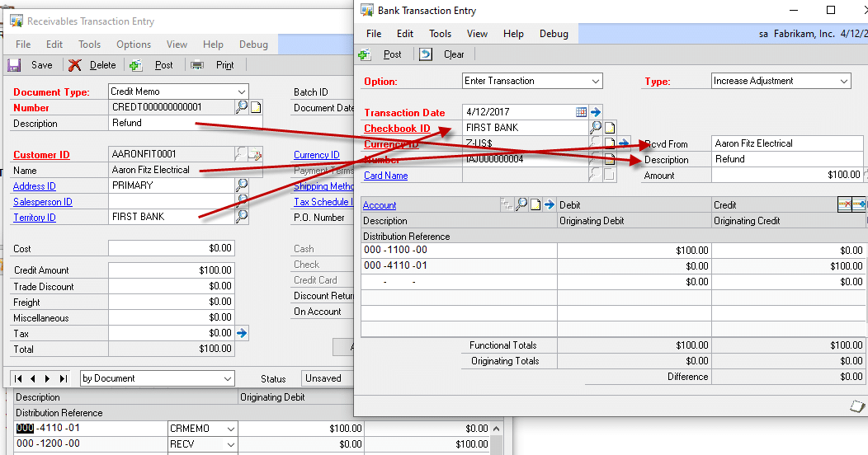
Task: Open lookup magnifier next to Checkbook ID
Action: tap(595, 128)
